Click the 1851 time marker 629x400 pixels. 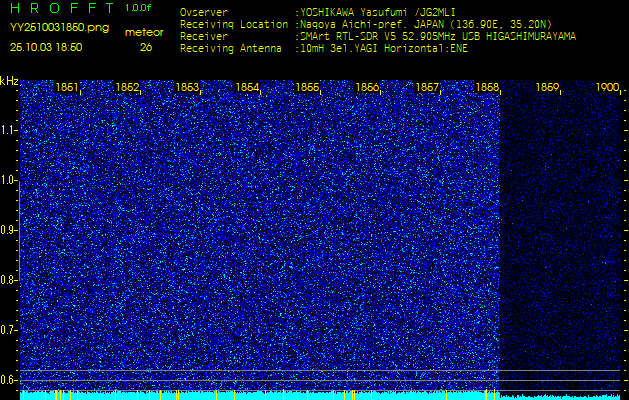[x=67, y=87]
